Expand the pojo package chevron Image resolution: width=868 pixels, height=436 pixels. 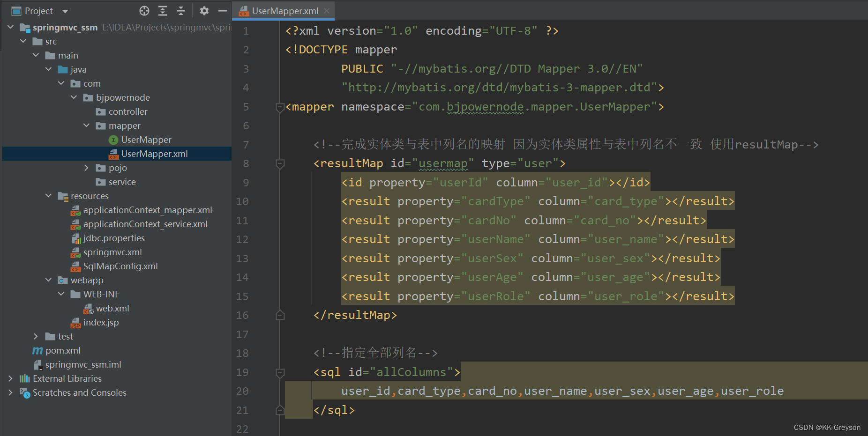tap(87, 168)
